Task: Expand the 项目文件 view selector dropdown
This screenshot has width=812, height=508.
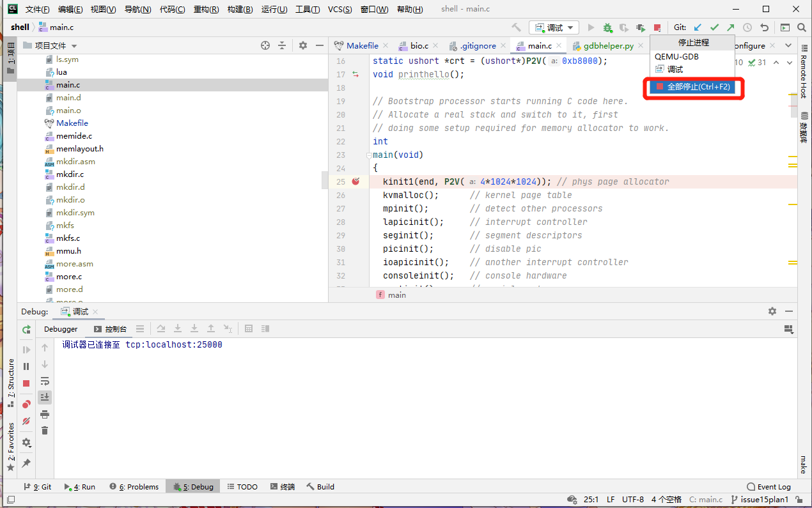Action: [74, 46]
